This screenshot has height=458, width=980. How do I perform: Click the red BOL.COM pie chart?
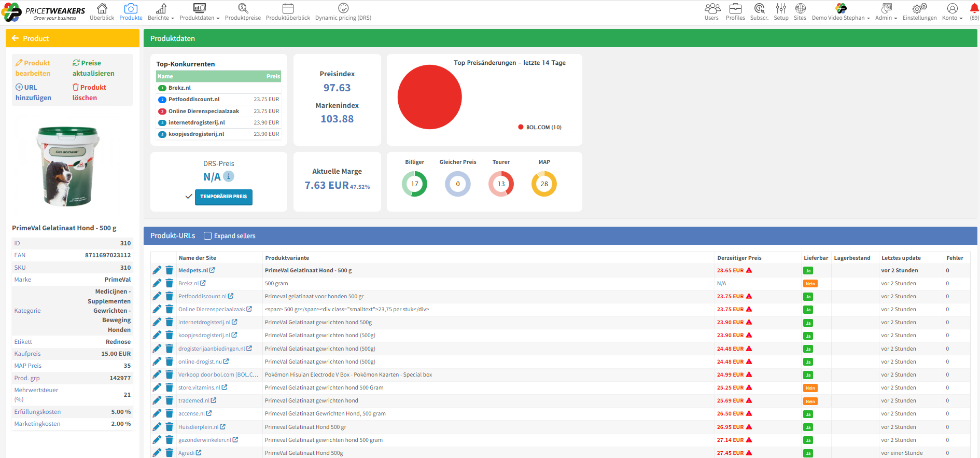tap(429, 97)
